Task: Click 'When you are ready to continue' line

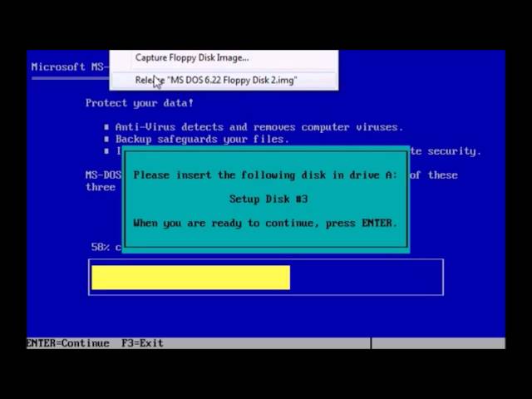Action: point(265,224)
